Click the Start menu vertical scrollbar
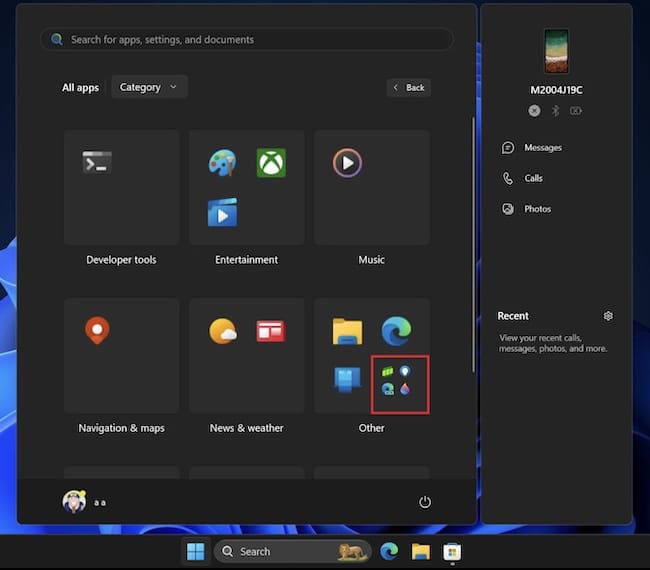The image size is (650, 570). tap(473, 245)
